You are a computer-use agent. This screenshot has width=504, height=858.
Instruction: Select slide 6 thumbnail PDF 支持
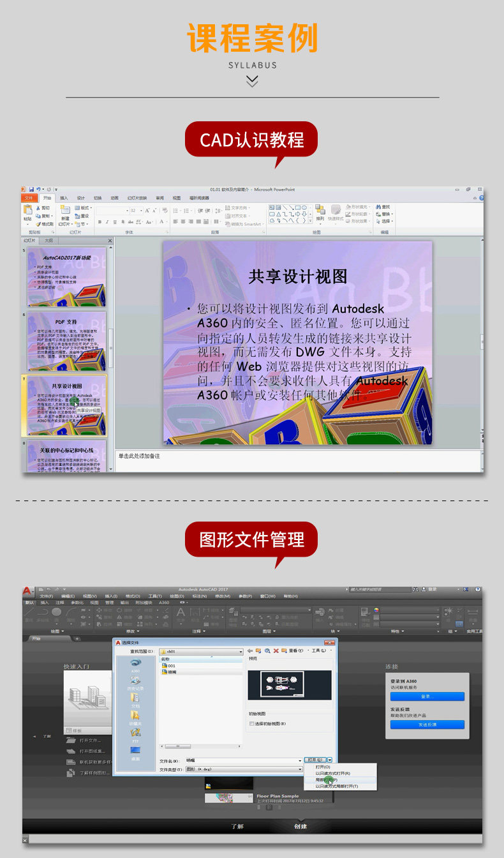pyautogui.click(x=67, y=340)
